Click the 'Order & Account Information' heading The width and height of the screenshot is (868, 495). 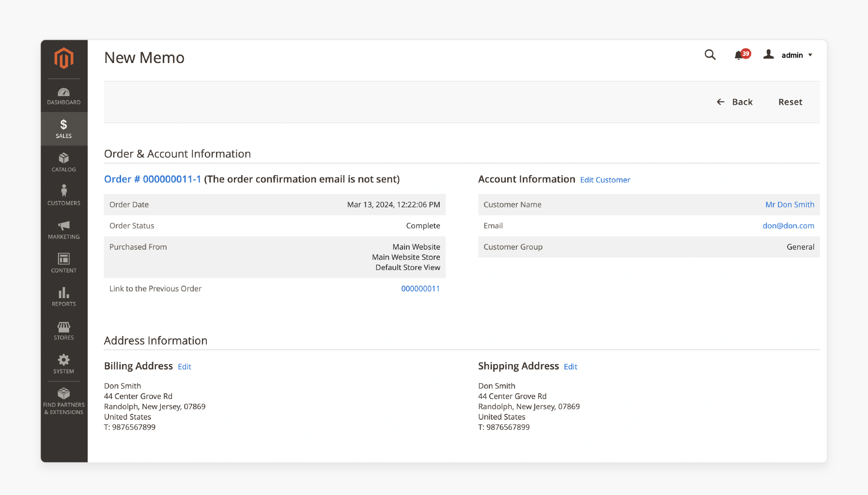click(177, 154)
